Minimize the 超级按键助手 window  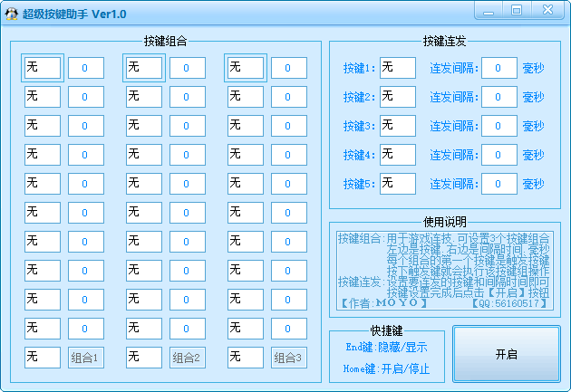[490, 10]
